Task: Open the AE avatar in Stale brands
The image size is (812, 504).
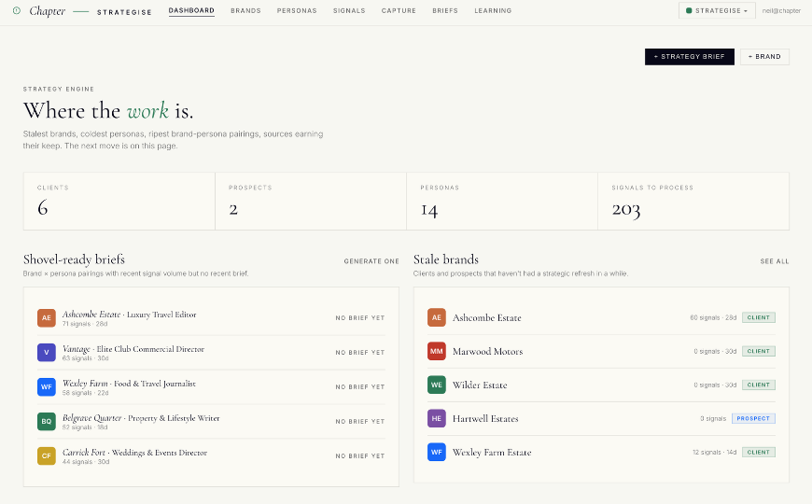Action: tap(437, 317)
